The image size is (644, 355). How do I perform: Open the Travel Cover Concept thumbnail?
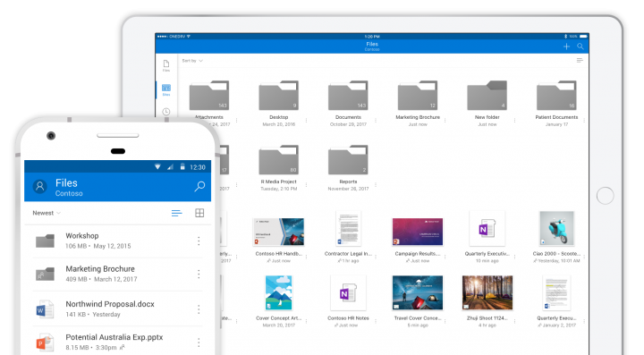point(418,292)
